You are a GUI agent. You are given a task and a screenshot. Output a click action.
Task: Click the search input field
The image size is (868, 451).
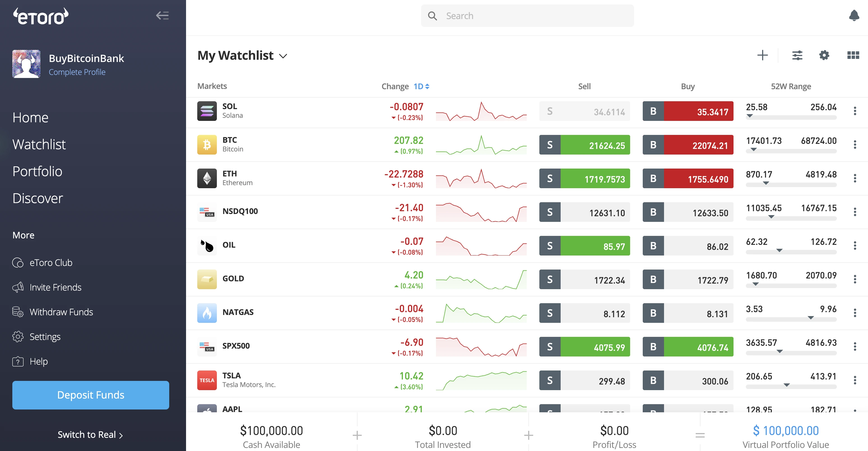[527, 16]
